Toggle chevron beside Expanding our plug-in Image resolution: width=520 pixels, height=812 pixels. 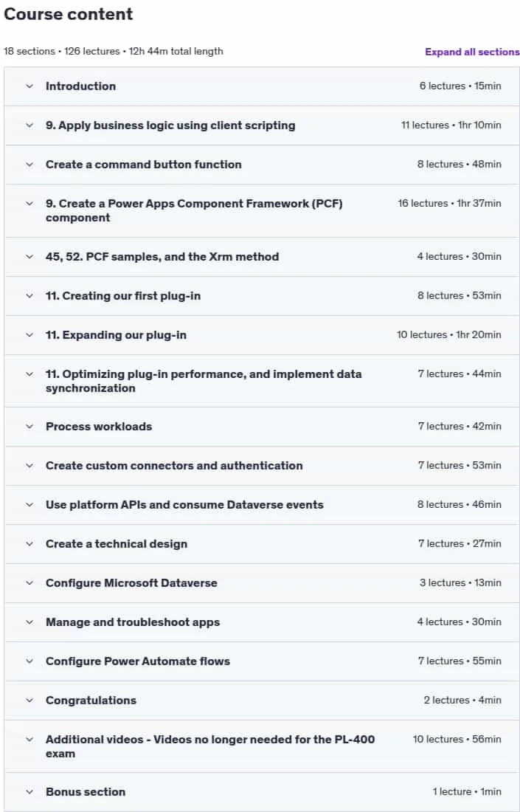[x=30, y=335]
